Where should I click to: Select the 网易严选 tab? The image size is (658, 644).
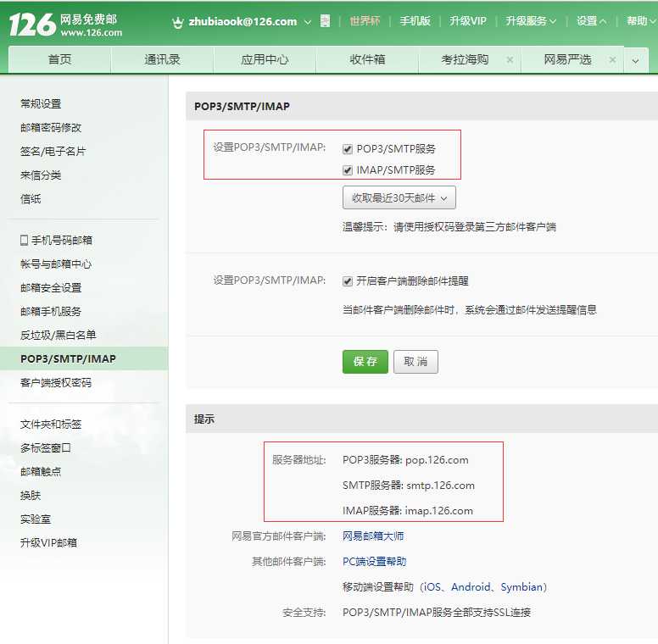567,60
